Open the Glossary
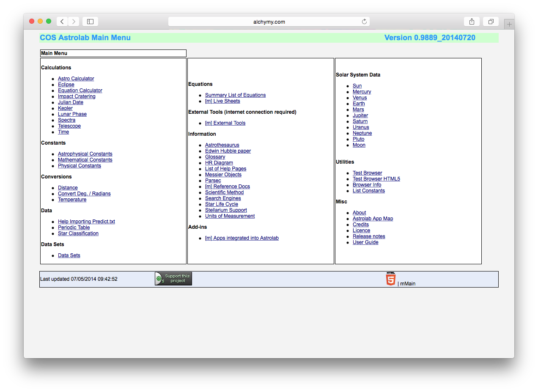Screen dimensions: 538x392 point(215,156)
